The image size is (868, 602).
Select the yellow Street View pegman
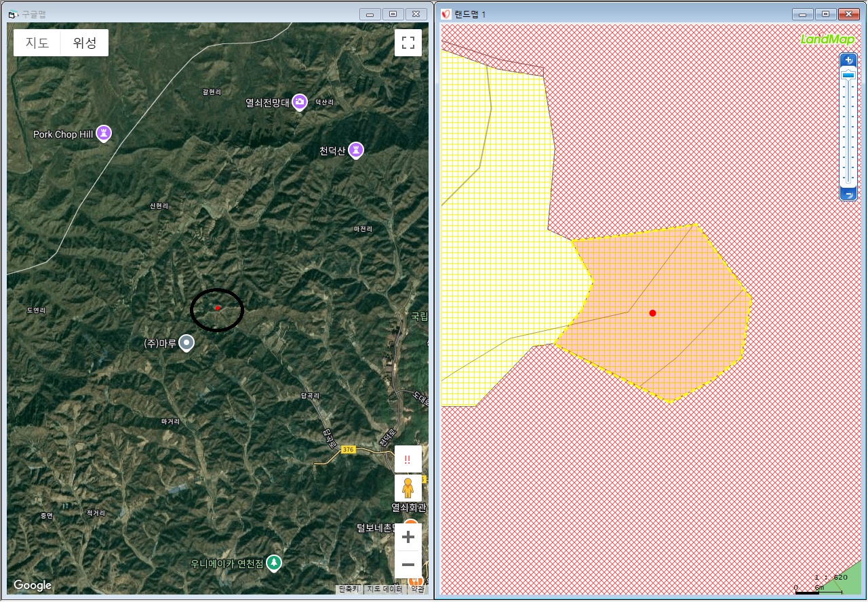coord(408,488)
